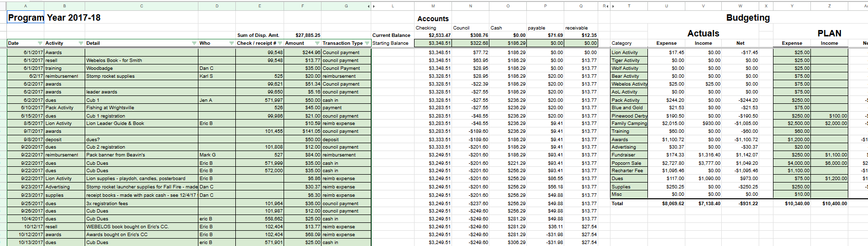Screen dimensions: 868x246
Task: Click the 'Popcorn Sale' category cell
Action: click(x=629, y=163)
